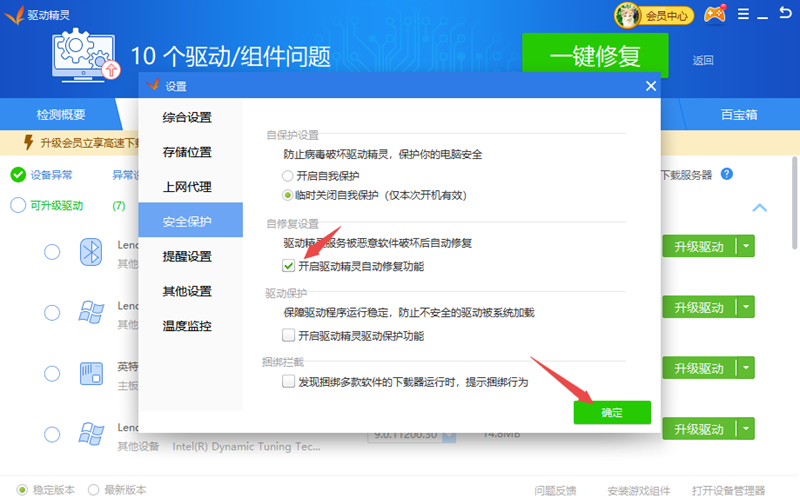The height and width of the screenshot is (502, 800).
Task: Check the 提示捆绑行为 bundle interception checkbox
Action: point(289,382)
